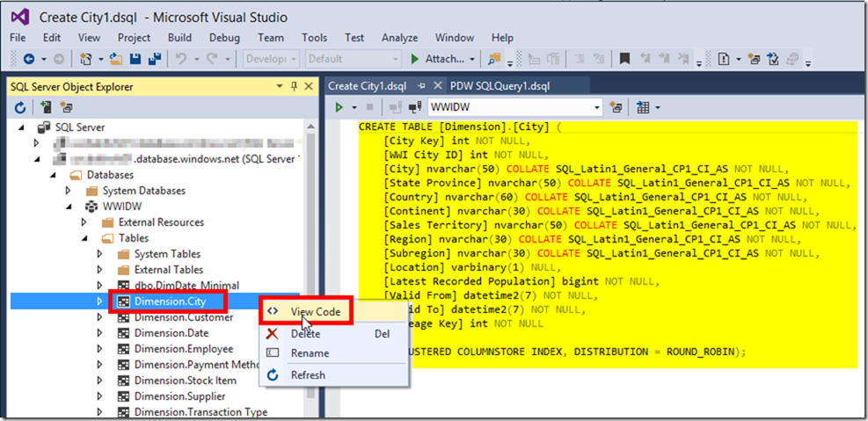Open the File menu
The width and height of the screenshot is (868, 421).
click(18, 38)
